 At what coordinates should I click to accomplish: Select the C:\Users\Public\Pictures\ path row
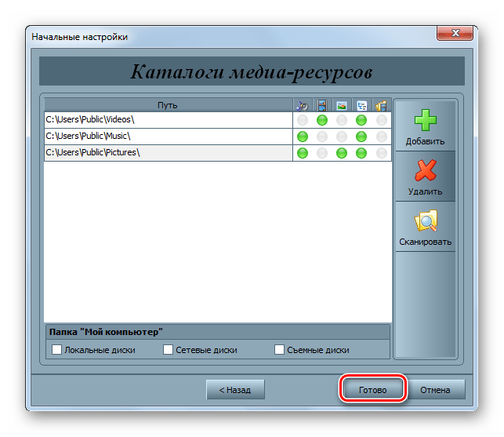pyautogui.click(x=169, y=153)
